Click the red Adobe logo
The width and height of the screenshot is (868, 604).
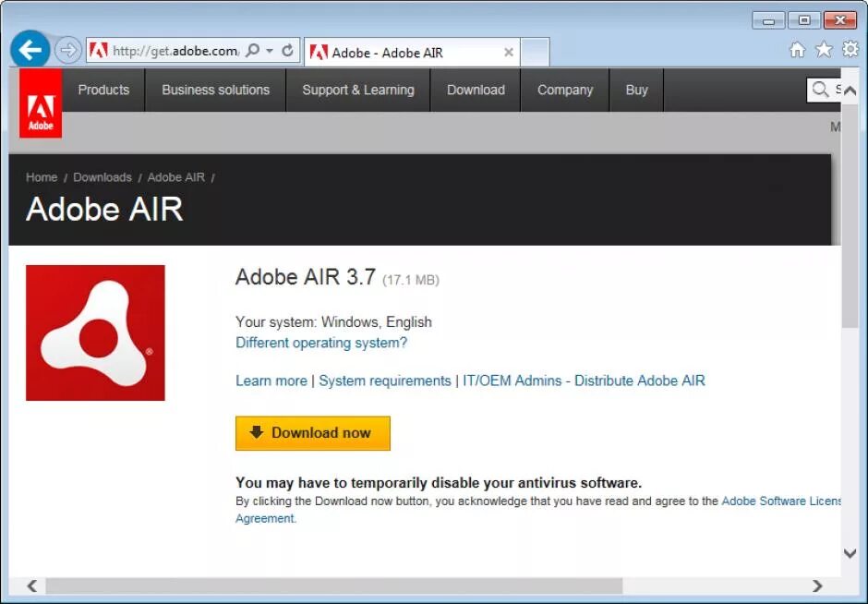pos(41,103)
